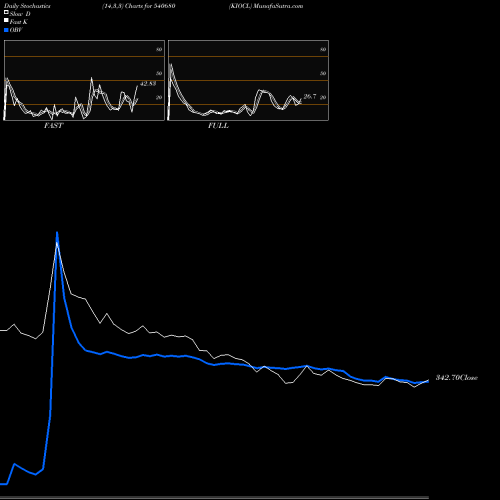500x500 pixels.
Task: Click the 20 level label in FAST chart
Action: (159, 97)
